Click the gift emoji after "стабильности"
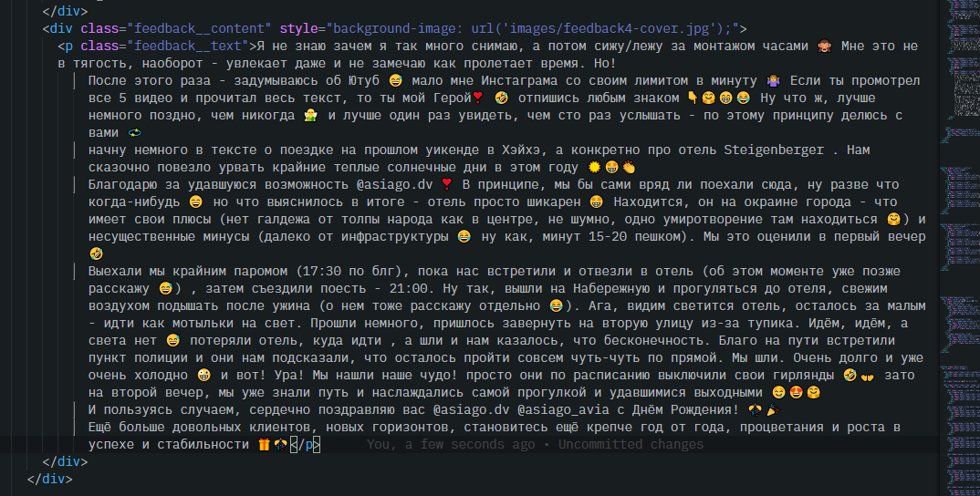This screenshot has width=980, height=496. [266, 445]
